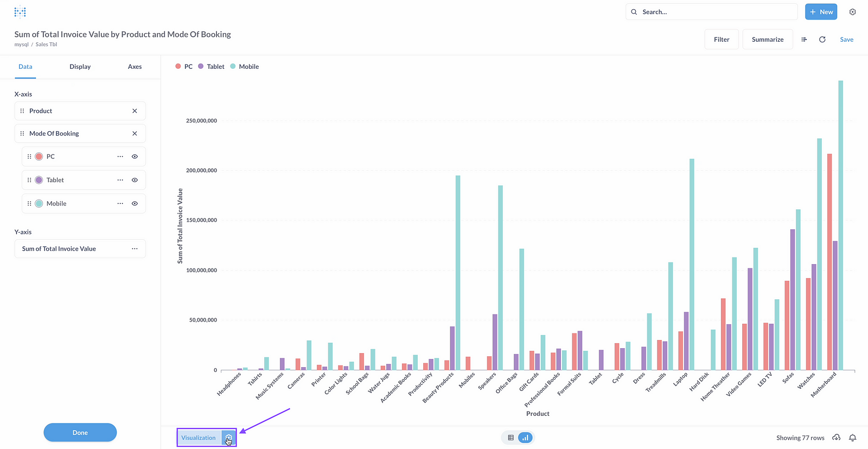Click the Metabase logo icon

[x=20, y=12]
